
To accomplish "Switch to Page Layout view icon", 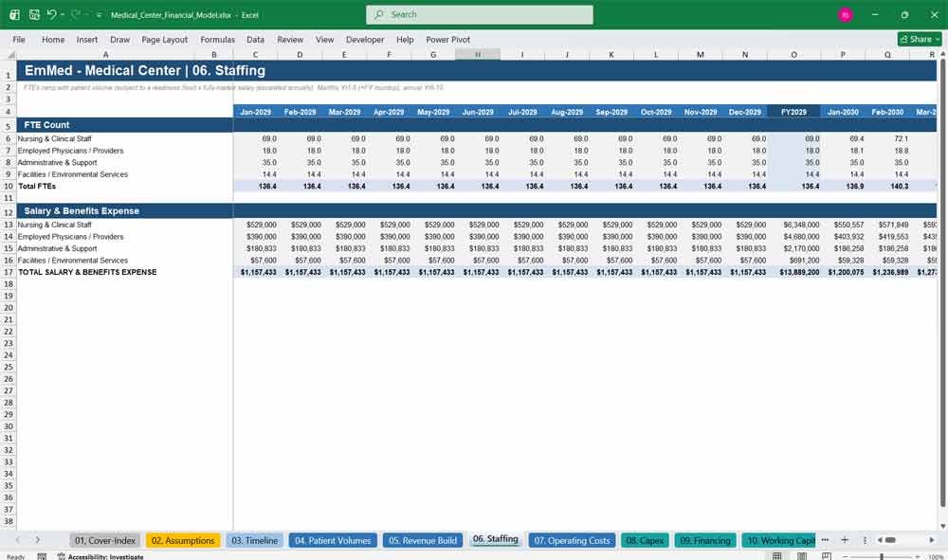I will (802, 556).
